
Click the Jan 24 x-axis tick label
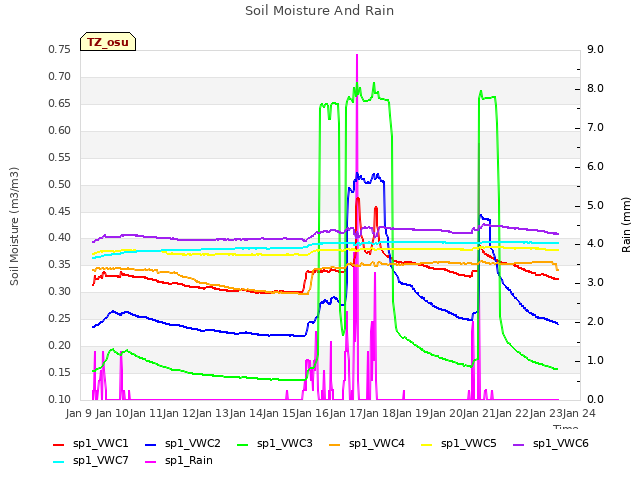tap(579, 413)
